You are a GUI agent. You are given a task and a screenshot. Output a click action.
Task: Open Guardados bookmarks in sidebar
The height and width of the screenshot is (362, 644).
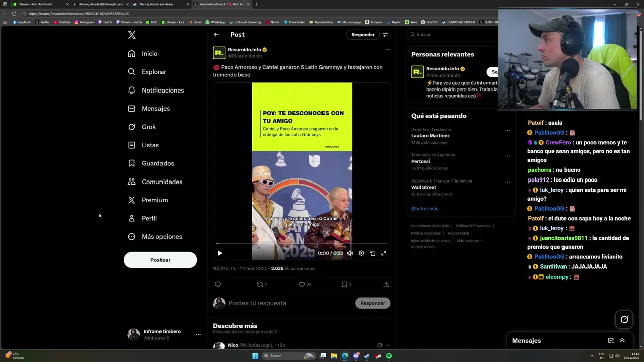click(151, 163)
